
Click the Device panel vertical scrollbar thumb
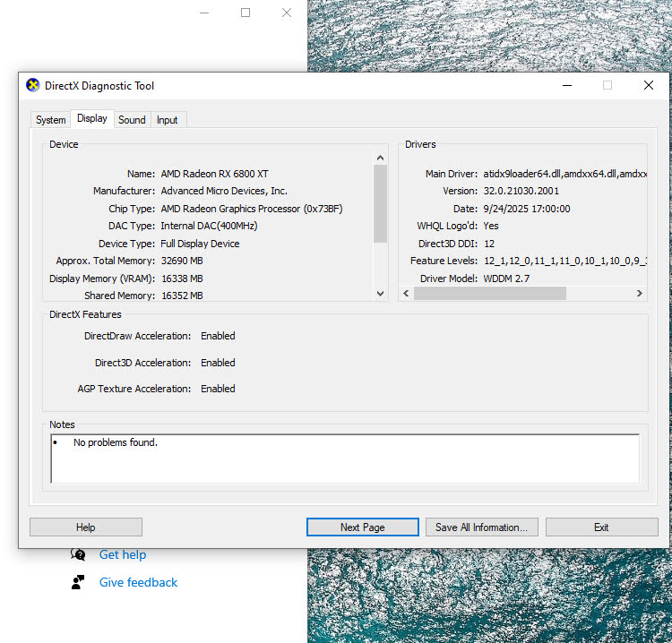[x=380, y=204]
